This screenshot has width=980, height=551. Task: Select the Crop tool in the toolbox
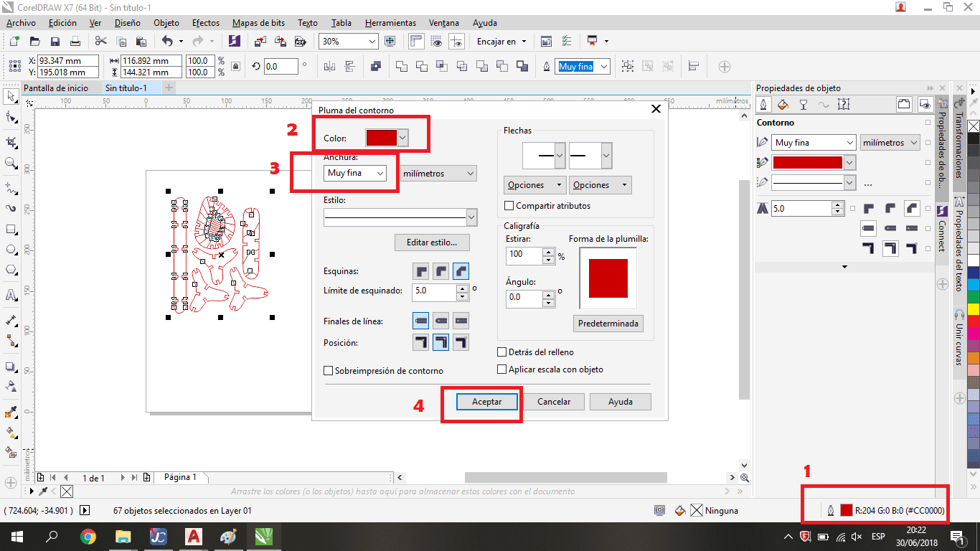pyautogui.click(x=11, y=142)
